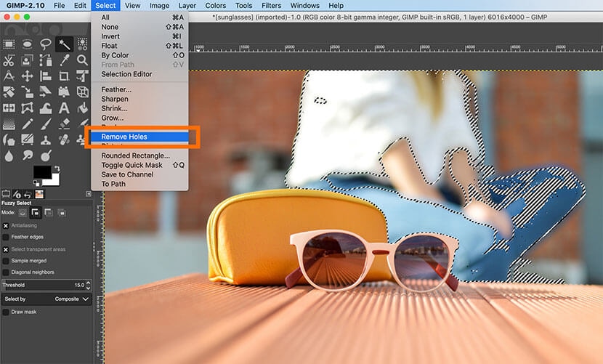This screenshot has height=364, width=603.
Task: Select the Pencil tool
Action: 27,124
